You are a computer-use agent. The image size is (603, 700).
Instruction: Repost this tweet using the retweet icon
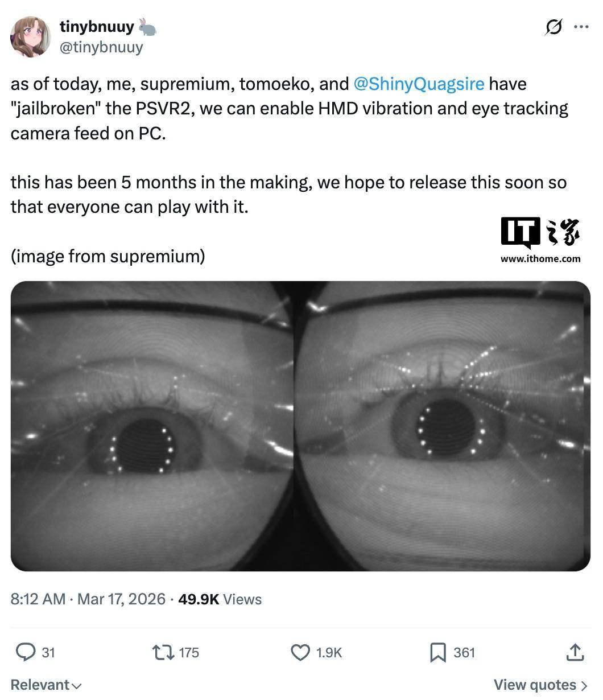click(x=164, y=652)
